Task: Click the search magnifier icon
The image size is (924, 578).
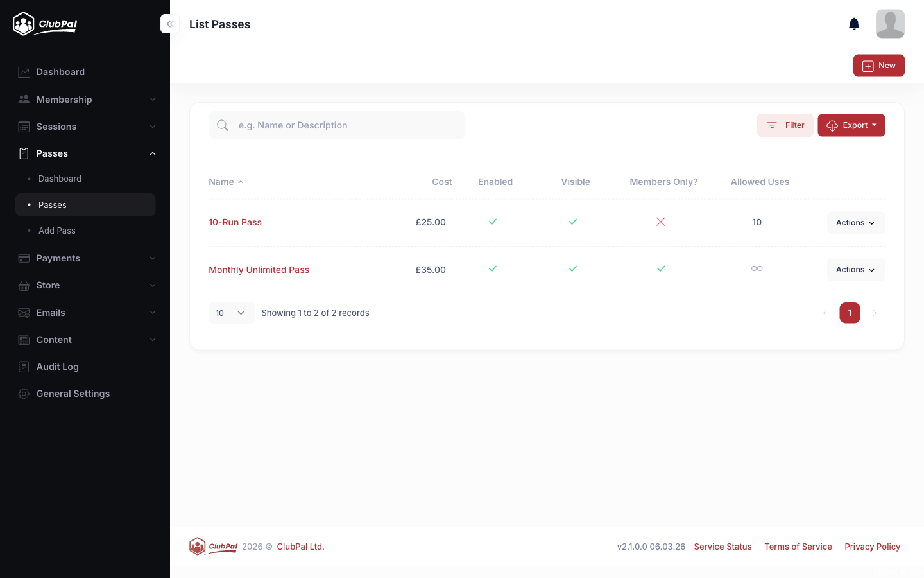Action: (x=223, y=125)
